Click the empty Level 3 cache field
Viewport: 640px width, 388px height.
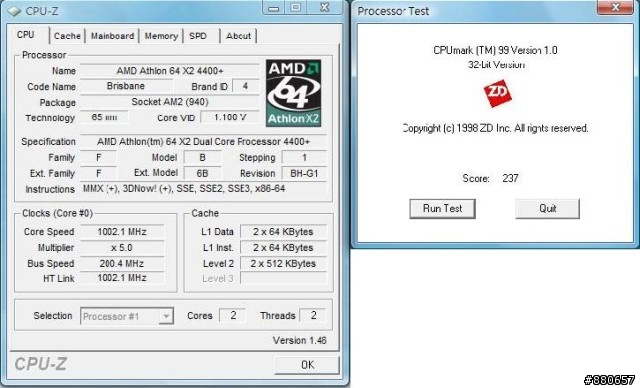[283, 278]
